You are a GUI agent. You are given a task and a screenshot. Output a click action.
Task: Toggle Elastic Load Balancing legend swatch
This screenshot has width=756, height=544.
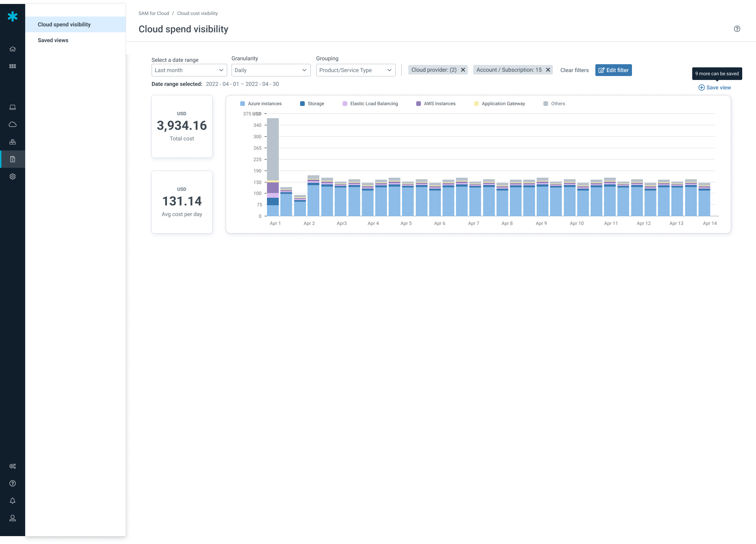point(345,104)
